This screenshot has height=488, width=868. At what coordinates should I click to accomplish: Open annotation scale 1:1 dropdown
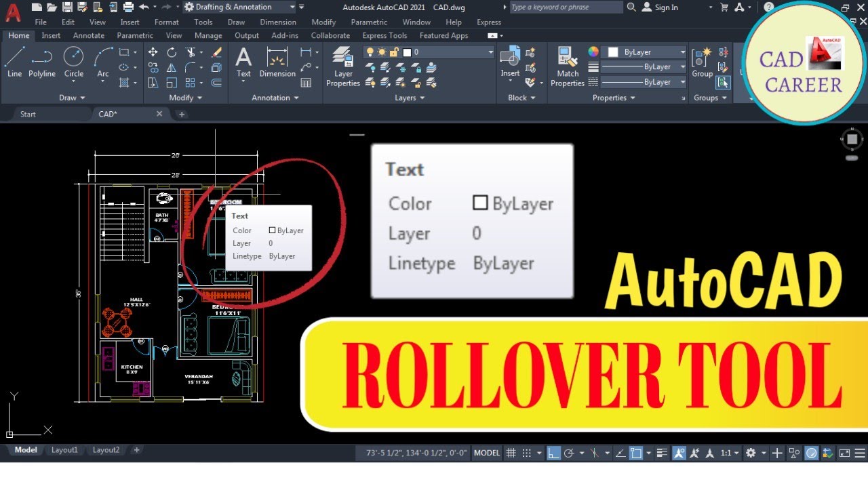[729, 453]
